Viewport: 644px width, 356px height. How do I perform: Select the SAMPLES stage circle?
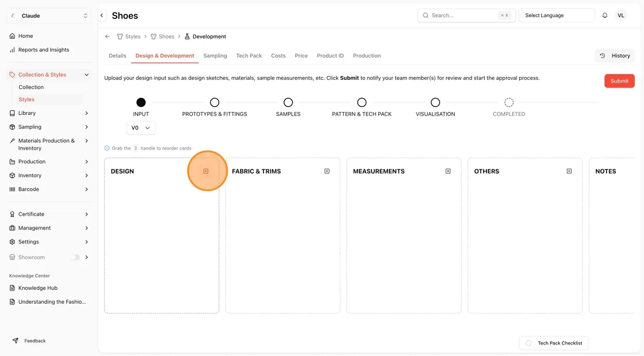[288, 102]
